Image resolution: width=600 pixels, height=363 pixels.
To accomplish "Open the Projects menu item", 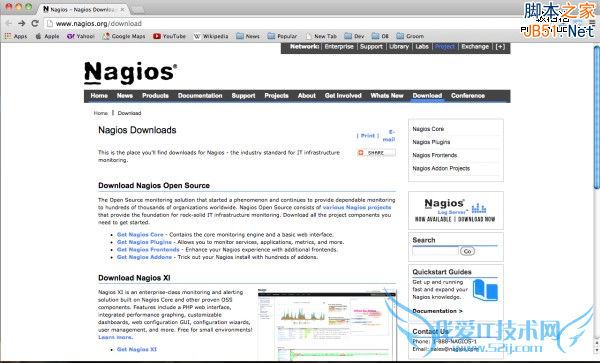I will (x=276, y=96).
